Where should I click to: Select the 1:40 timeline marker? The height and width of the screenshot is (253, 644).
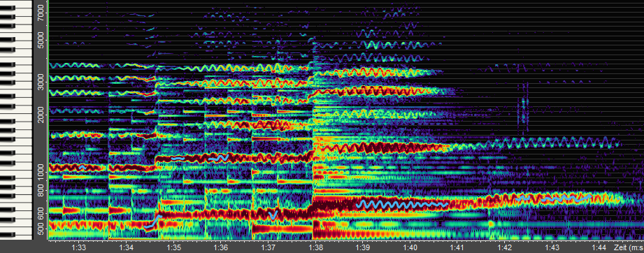point(410,248)
